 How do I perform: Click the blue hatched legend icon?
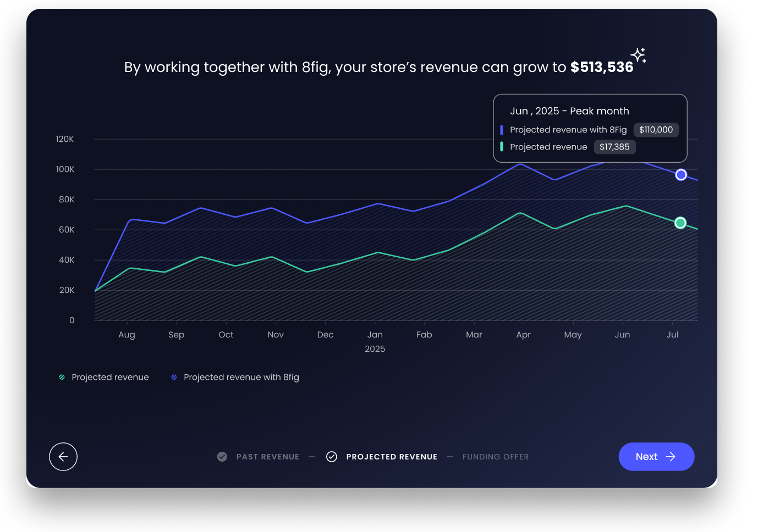pos(174,378)
